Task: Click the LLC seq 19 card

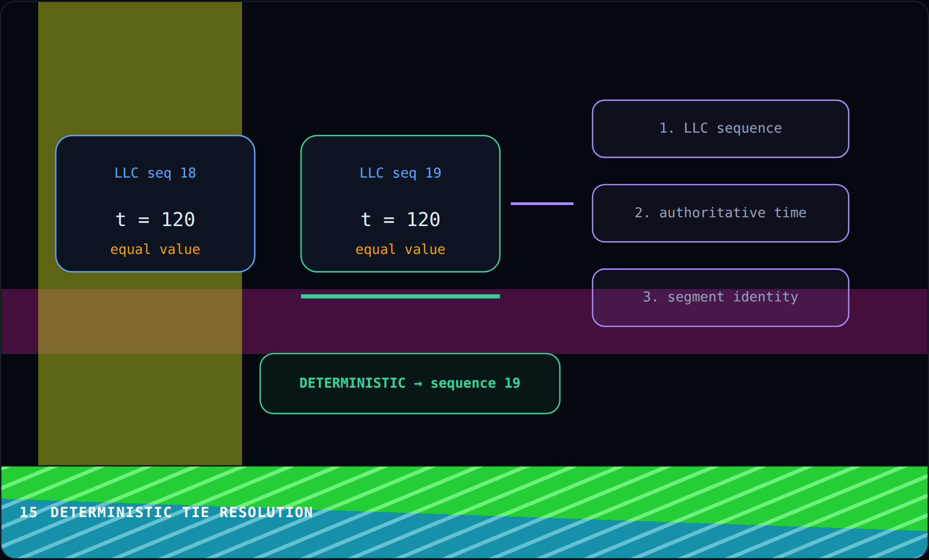Action: (x=401, y=204)
